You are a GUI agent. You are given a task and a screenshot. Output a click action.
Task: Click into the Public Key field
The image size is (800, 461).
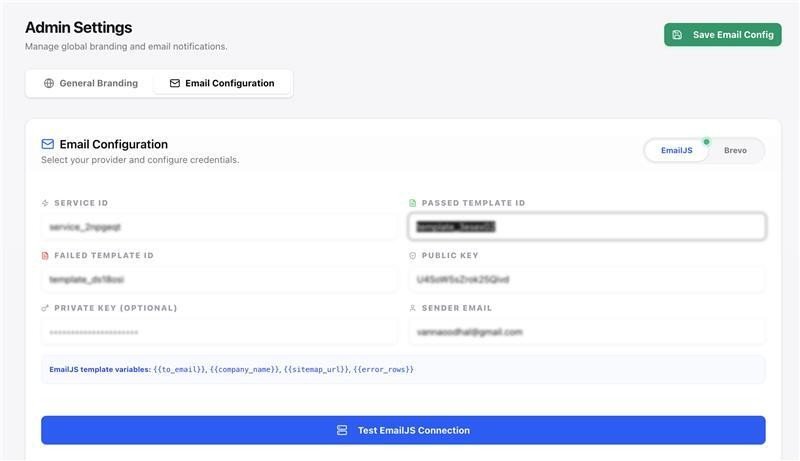587,279
